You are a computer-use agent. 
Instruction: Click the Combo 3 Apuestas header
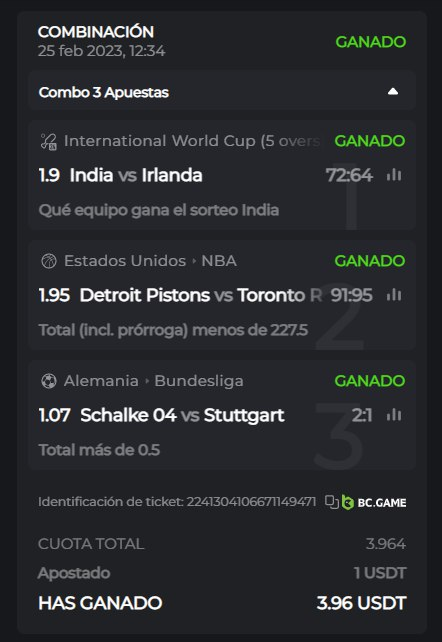[222, 92]
